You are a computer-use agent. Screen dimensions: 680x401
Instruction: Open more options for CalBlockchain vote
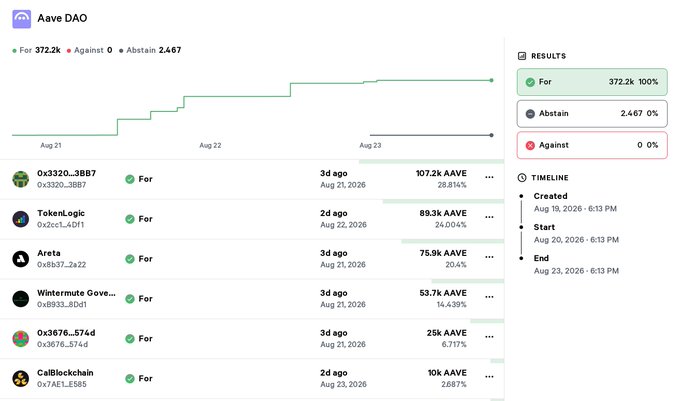tap(489, 377)
